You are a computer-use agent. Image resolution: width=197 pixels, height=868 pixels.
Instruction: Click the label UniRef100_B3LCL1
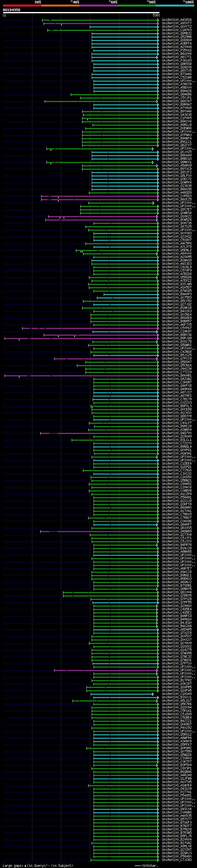176,440
